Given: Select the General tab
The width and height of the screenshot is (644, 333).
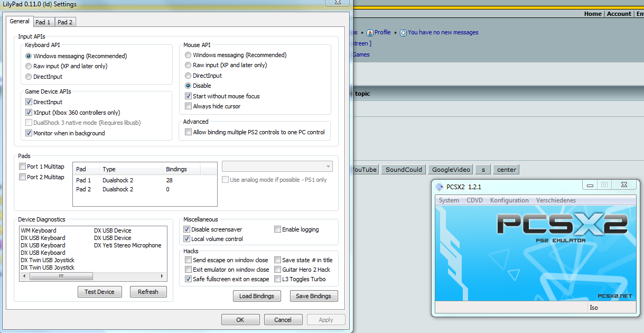Looking at the screenshot, I should point(20,21).
